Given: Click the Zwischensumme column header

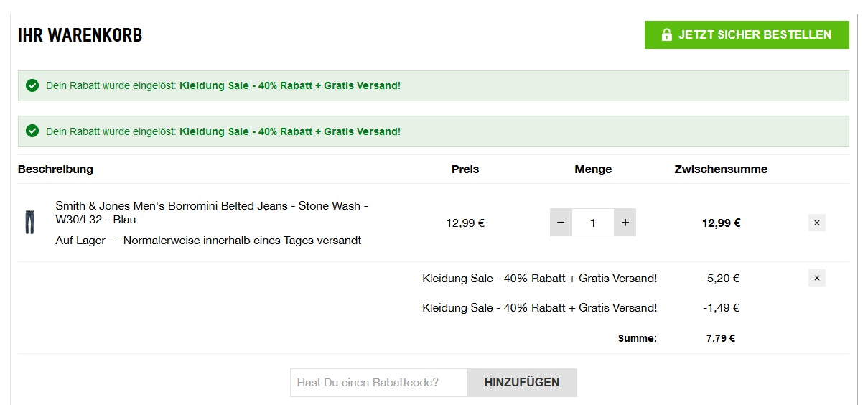Looking at the screenshot, I should click(721, 169).
